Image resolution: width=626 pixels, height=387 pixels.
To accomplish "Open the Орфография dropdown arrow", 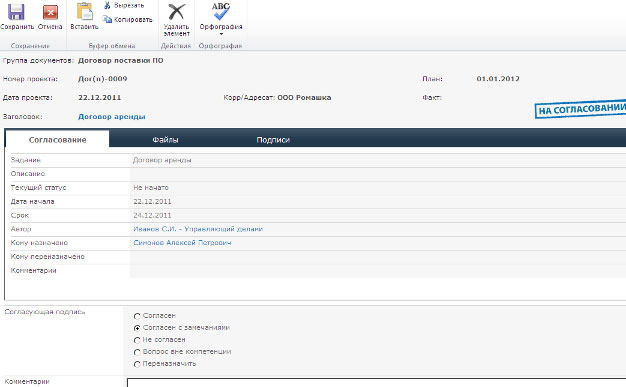I will coord(221,34).
